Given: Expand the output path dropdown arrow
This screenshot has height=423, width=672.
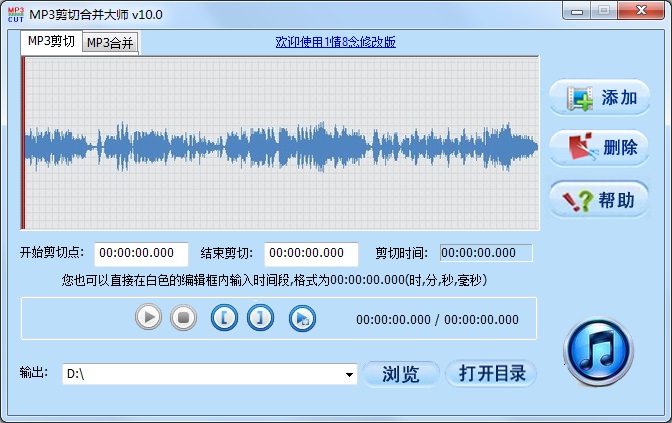Looking at the screenshot, I should 349,375.
